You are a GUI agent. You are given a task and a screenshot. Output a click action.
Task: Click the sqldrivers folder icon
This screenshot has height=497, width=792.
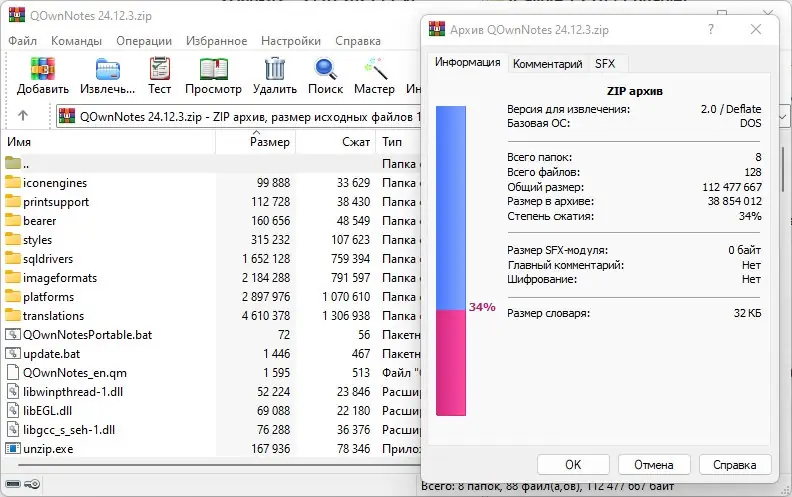pyautogui.click(x=13, y=259)
